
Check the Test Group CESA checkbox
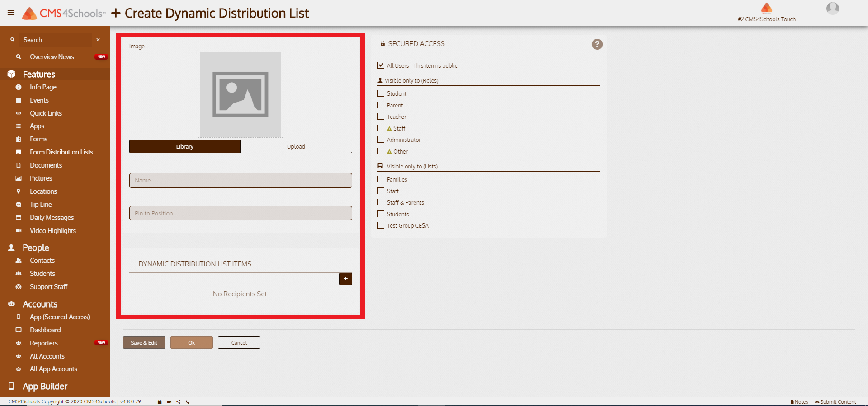click(381, 225)
